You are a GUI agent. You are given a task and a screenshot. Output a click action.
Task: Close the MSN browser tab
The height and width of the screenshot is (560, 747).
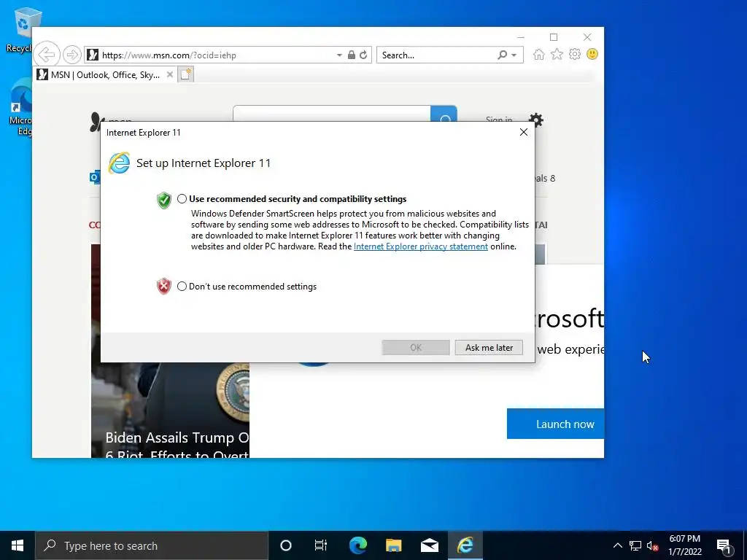coord(169,75)
